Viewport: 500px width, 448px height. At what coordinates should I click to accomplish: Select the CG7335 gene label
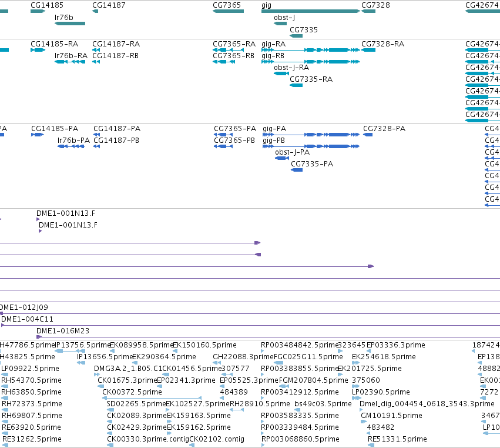click(304, 29)
